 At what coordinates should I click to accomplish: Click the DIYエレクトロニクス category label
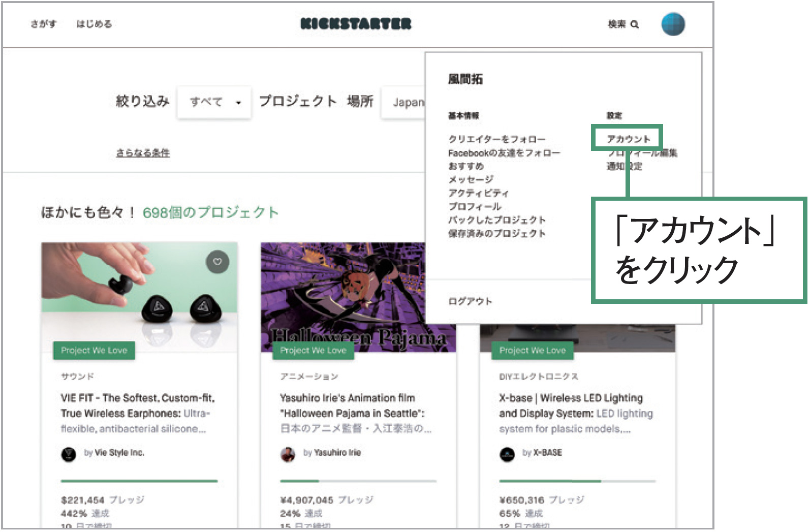539,377
